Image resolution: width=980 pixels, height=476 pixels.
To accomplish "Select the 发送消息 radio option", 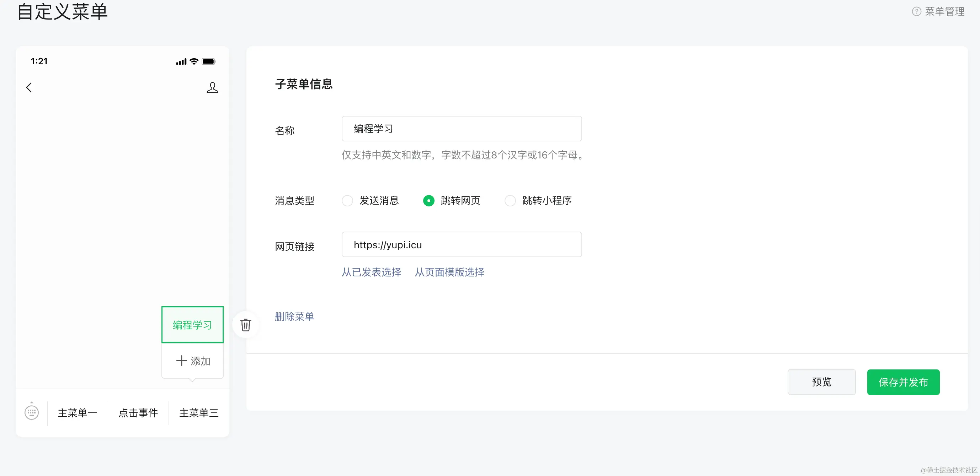I will pos(347,200).
